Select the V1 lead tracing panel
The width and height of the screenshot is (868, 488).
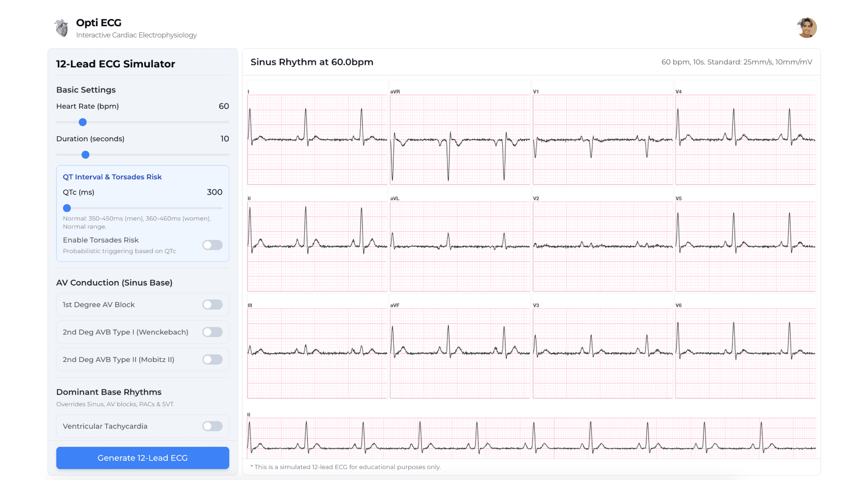point(603,133)
